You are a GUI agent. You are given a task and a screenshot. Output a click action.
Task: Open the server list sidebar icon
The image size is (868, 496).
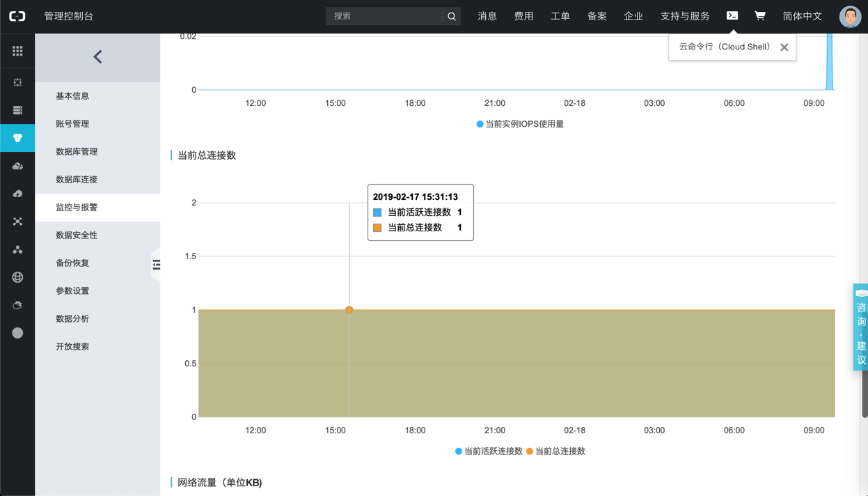click(17, 110)
